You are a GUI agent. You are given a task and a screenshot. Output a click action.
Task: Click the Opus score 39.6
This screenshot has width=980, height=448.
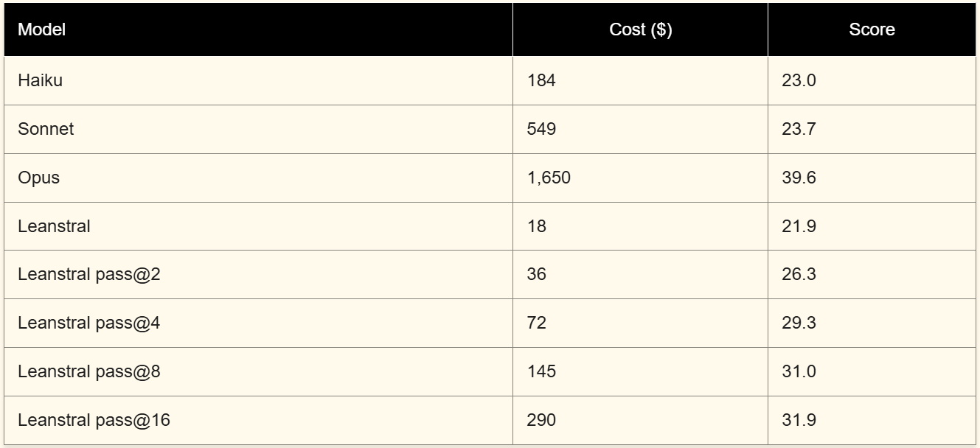799,178
